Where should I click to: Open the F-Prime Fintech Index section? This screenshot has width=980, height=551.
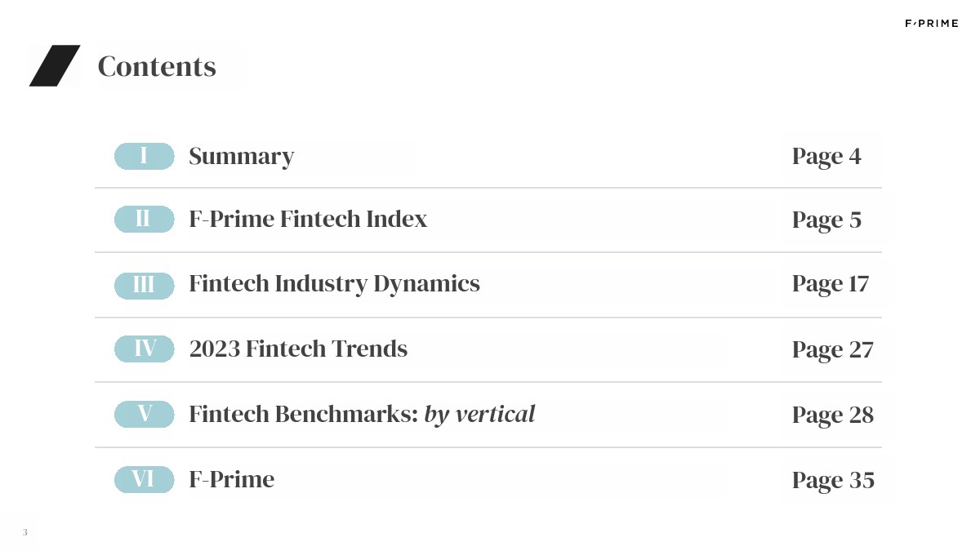(x=308, y=219)
